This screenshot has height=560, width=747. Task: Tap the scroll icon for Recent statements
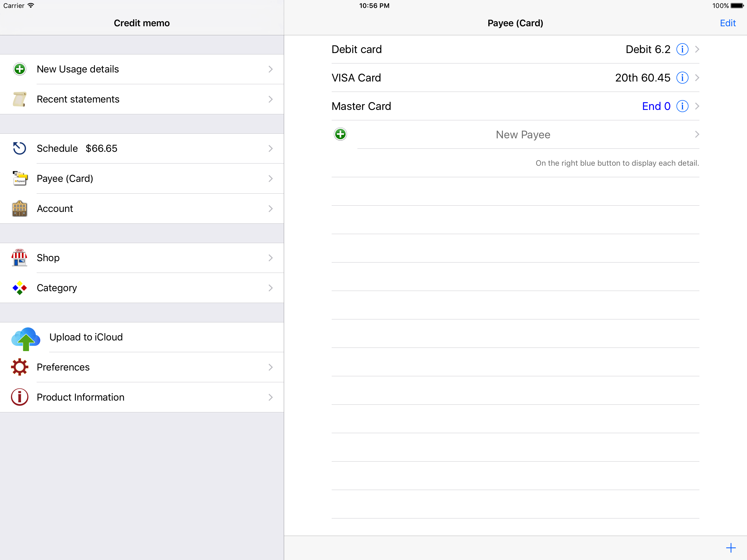pos(20,99)
